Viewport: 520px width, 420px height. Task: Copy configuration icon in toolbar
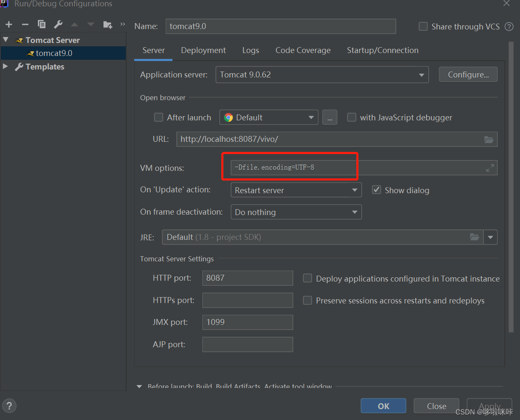(x=41, y=24)
